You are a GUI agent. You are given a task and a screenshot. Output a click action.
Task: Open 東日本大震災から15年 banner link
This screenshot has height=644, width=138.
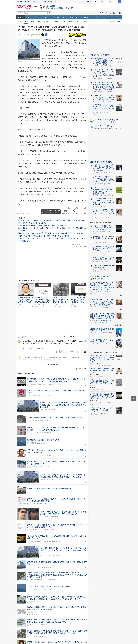tap(37, 2)
